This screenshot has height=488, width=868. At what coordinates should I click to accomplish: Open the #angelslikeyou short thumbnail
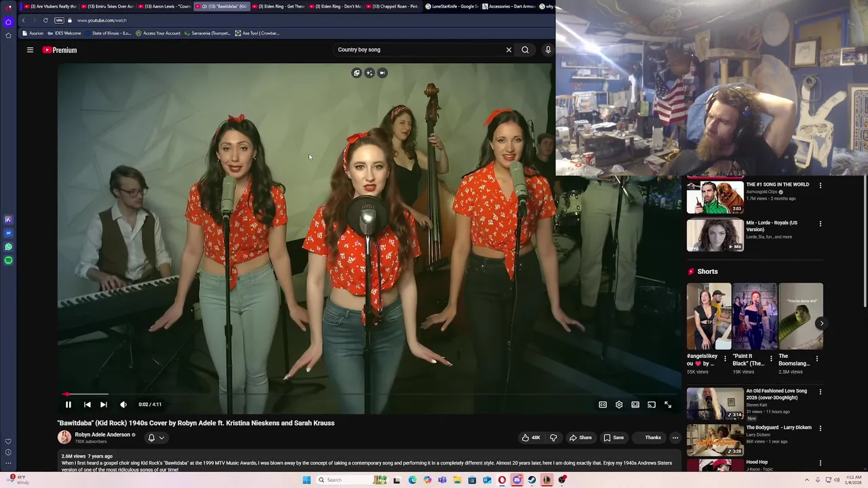709,316
